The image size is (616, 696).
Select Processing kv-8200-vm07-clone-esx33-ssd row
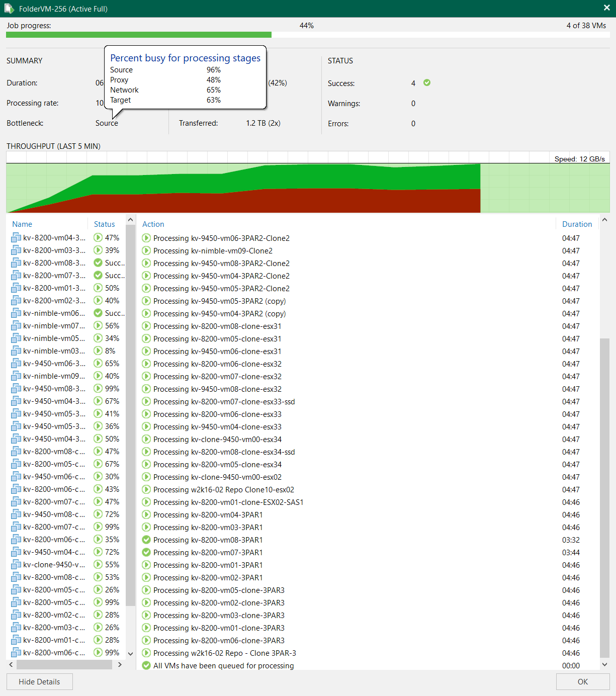point(368,401)
